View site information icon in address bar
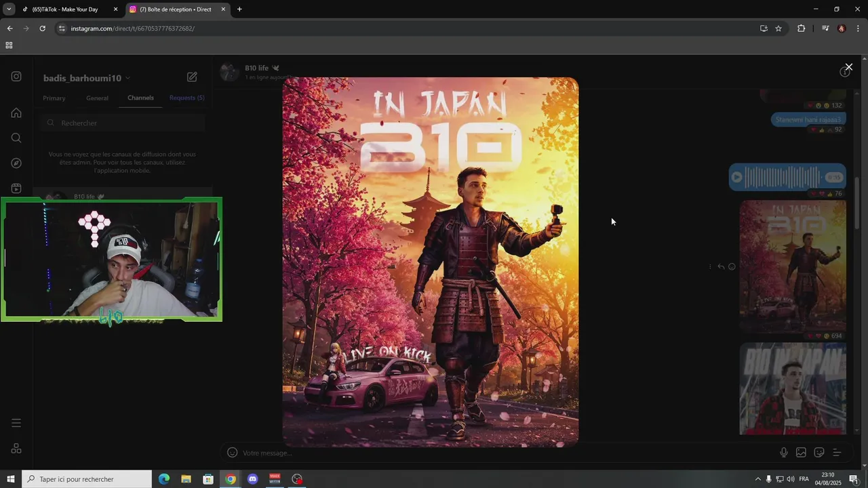 click(62, 28)
